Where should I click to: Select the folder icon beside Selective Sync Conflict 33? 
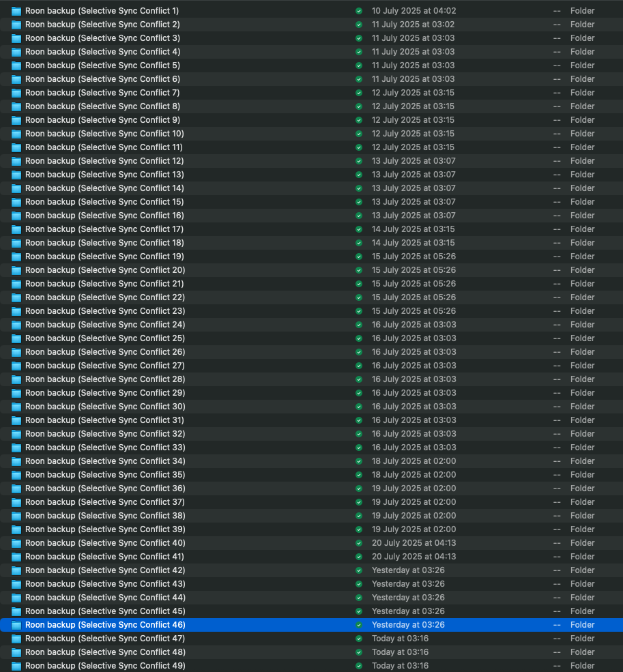click(x=16, y=448)
